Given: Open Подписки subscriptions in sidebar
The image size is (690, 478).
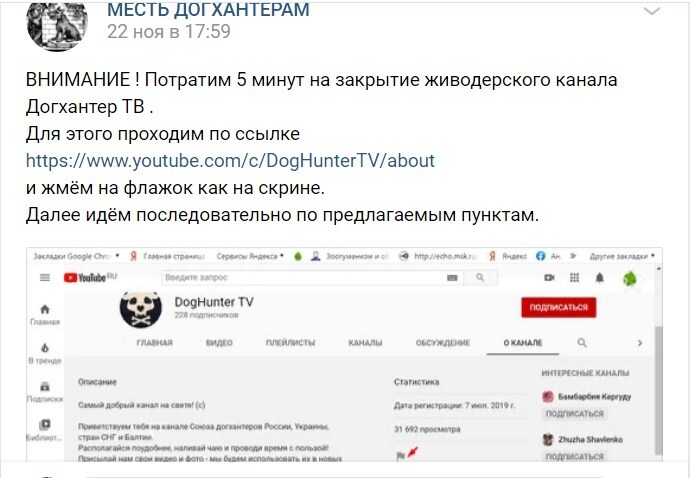Looking at the screenshot, I should click(44, 390).
